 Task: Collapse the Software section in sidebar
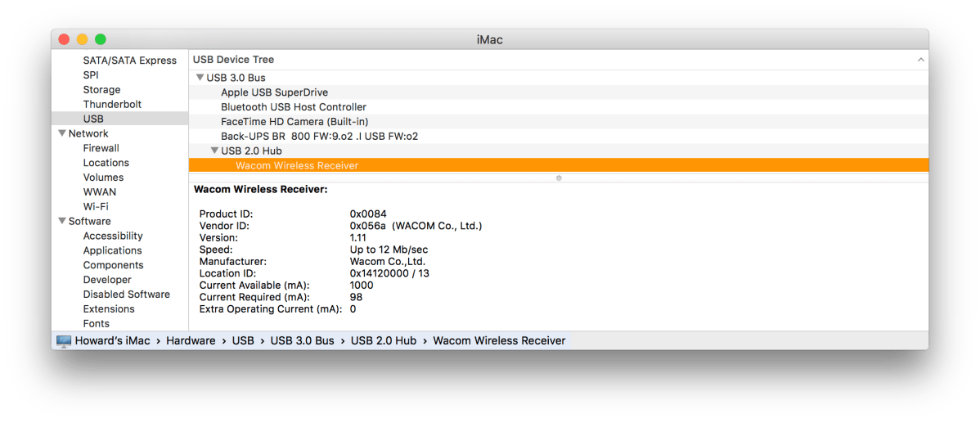pos(62,221)
